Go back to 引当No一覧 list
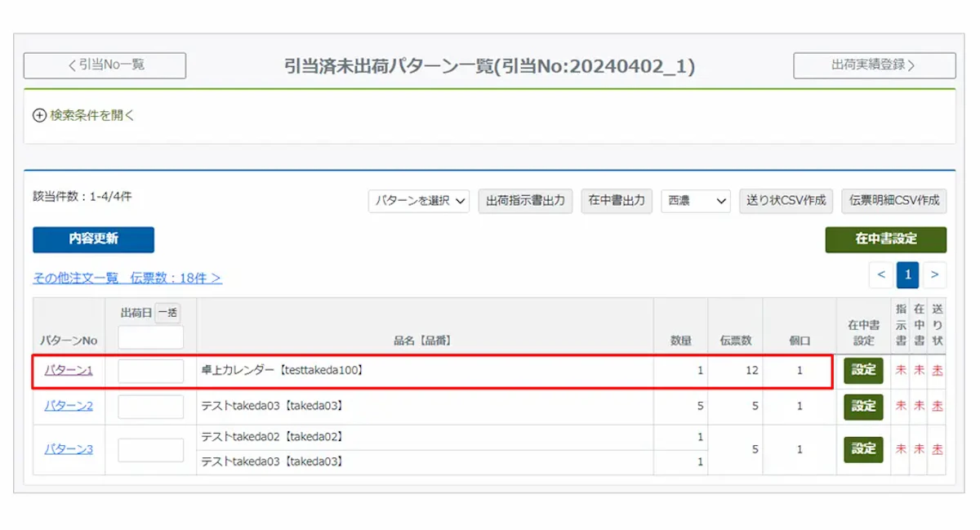Screen dimensions: 980x530 click(105, 65)
